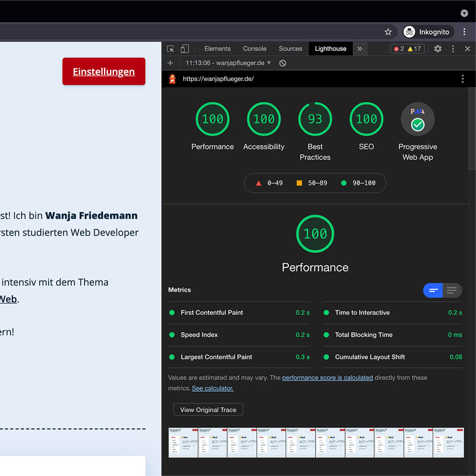Toggle the device toolbar icon
Image resolution: width=476 pixels, height=476 pixels.
[x=185, y=49]
